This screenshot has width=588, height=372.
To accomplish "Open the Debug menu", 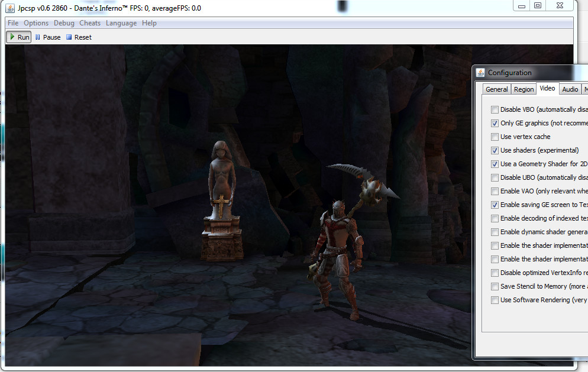I will (64, 23).
